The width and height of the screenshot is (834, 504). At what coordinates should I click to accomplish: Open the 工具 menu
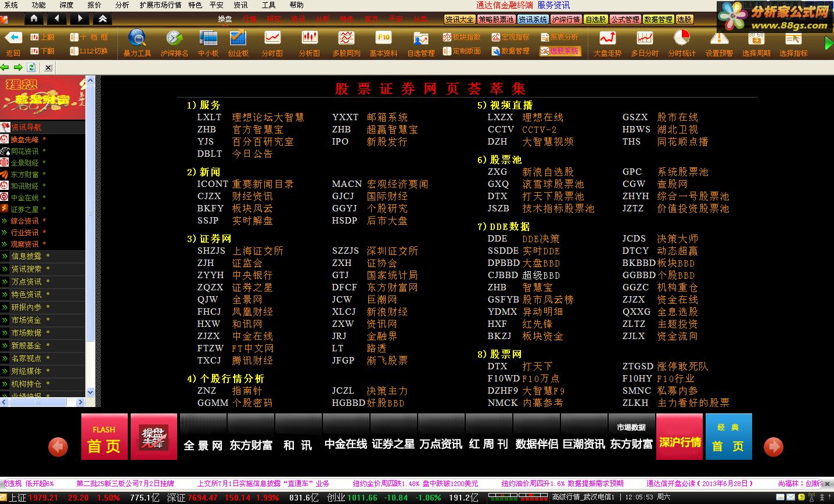[x=268, y=5]
